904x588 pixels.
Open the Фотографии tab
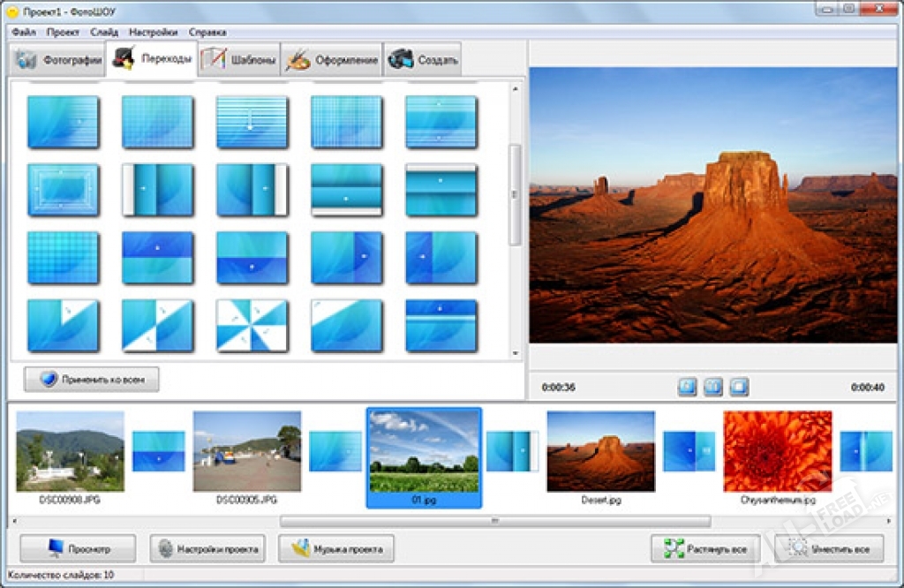pyautogui.click(x=57, y=60)
